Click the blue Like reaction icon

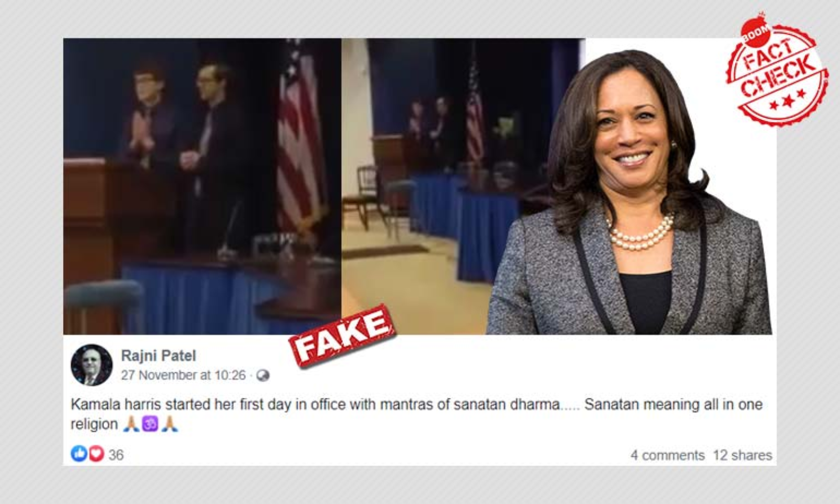(79, 454)
